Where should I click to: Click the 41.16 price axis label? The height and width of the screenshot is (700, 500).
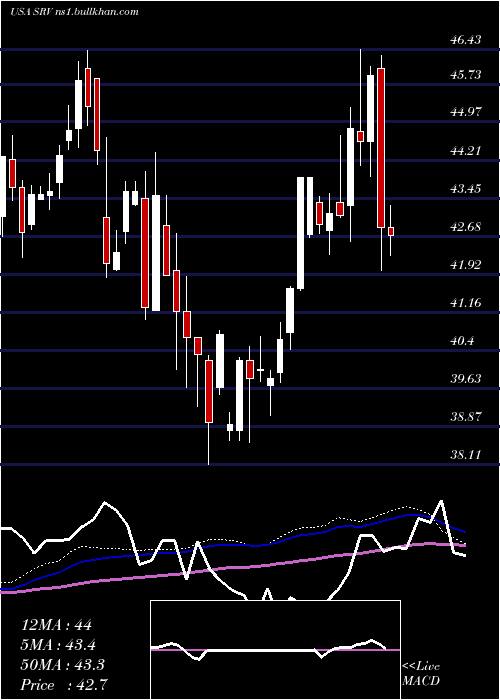[466, 304]
